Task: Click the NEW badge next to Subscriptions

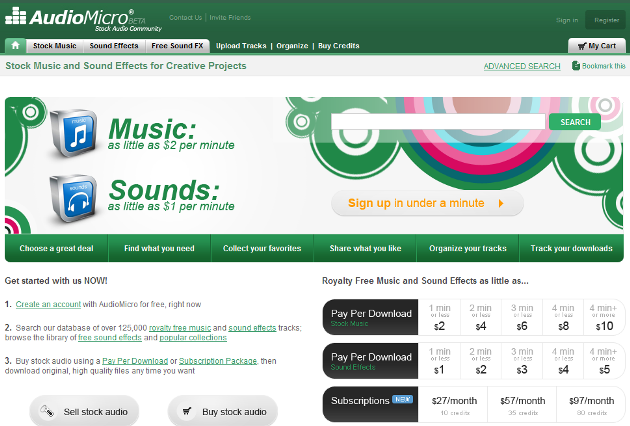Action: tap(402, 399)
